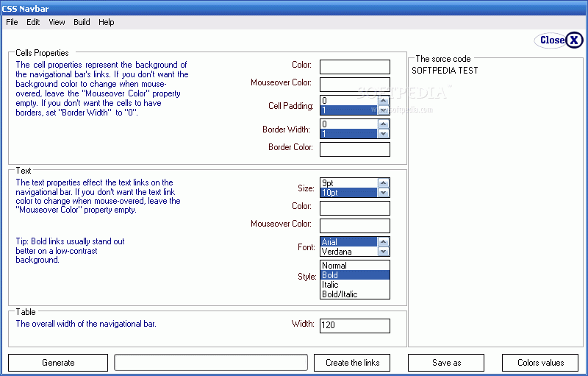
Task: Select 9pt in Size list
Action: coord(348,182)
